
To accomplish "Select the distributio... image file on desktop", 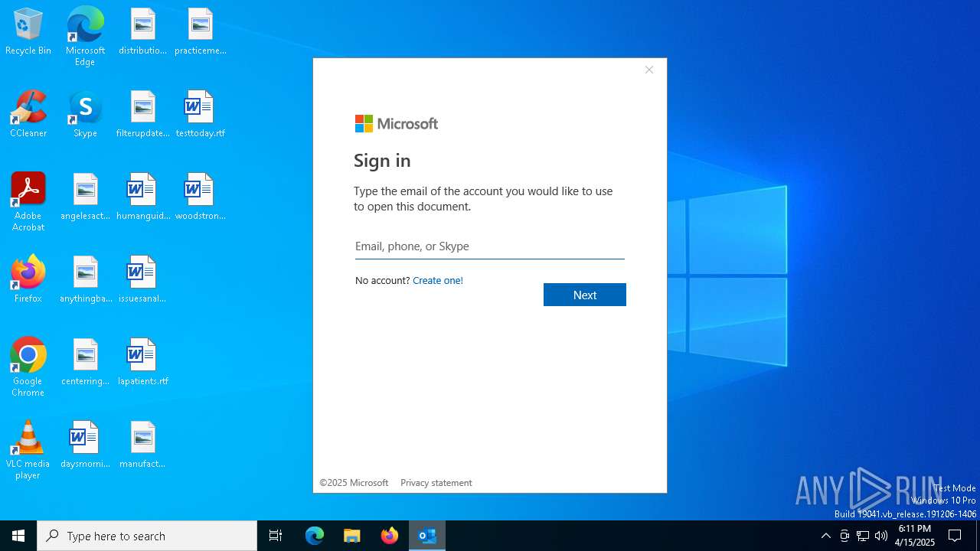I will [x=143, y=32].
